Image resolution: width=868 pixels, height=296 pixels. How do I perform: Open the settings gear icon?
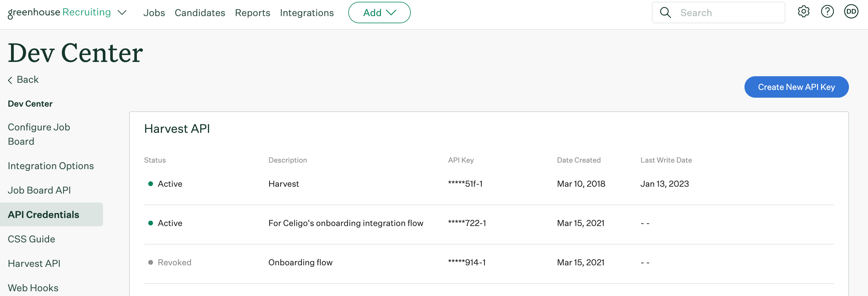coord(803,12)
